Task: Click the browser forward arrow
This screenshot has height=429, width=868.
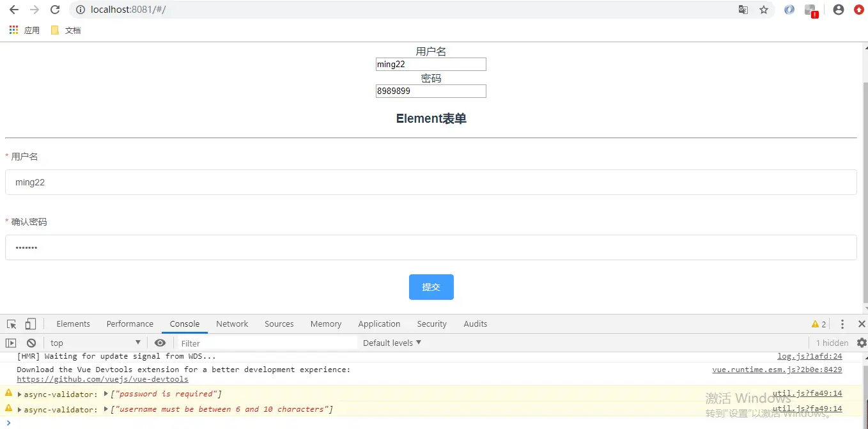Action: point(35,10)
